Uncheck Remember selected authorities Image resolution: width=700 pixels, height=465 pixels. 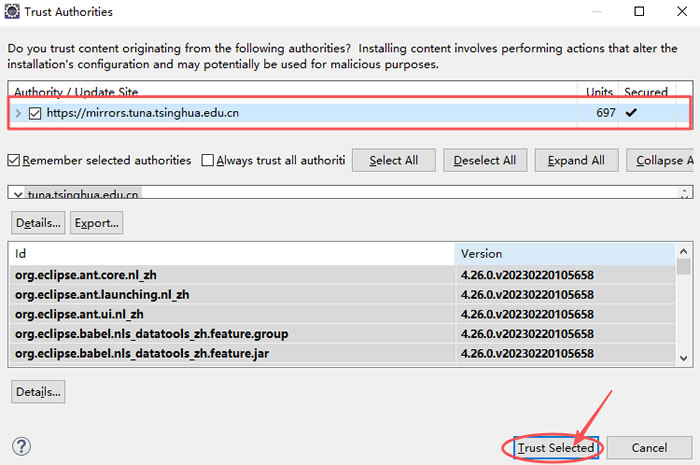tap(14, 160)
